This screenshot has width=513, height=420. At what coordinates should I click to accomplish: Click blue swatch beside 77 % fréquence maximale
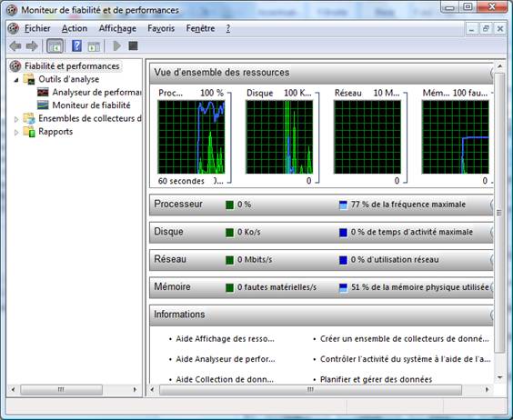pos(343,205)
